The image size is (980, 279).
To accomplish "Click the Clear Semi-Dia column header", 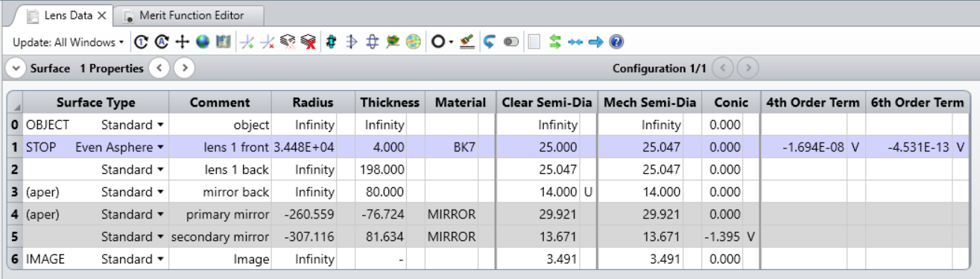I will point(546,102).
